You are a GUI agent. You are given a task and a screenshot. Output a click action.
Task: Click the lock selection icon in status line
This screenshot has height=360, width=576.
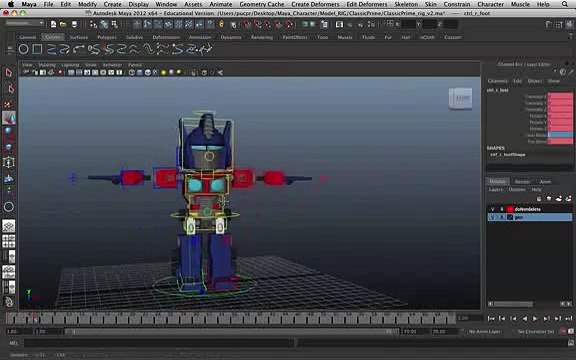click(x=221, y=25)
